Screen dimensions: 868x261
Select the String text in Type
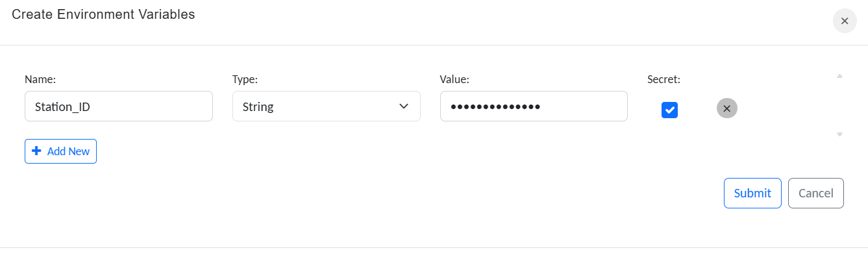click(258, 107)
